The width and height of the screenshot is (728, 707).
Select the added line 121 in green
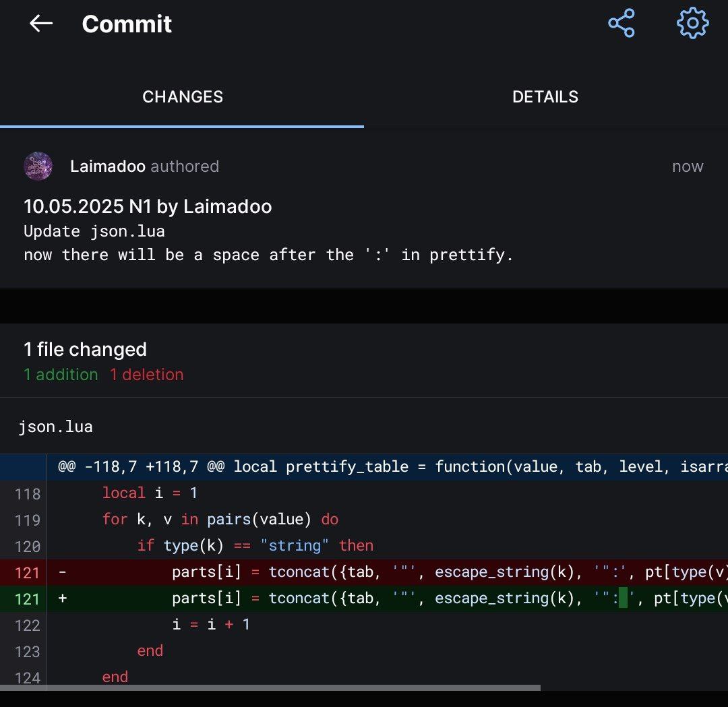[x=404, y=598]
